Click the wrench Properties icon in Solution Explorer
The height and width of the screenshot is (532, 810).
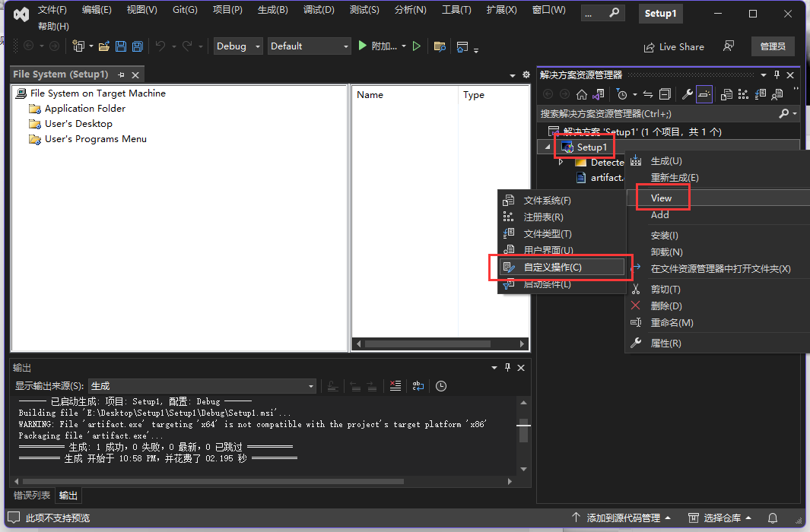coord(687,94)
